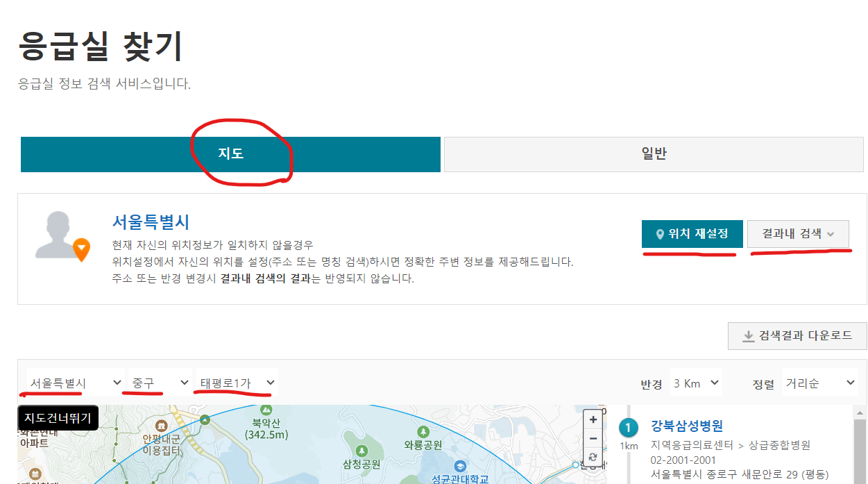868x484 pixels.
Task: Open the 서울특별시 city dropdown
Action: click(x=76, y=381)
